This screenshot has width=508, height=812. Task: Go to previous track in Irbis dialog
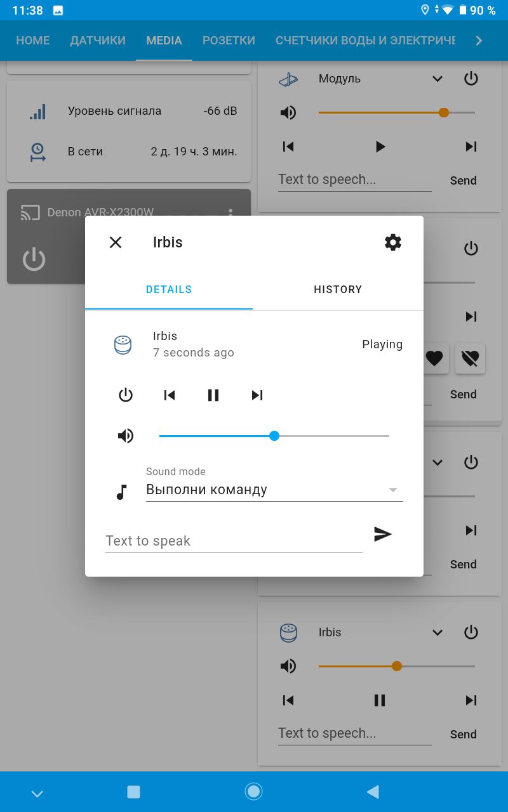(170, 395)
